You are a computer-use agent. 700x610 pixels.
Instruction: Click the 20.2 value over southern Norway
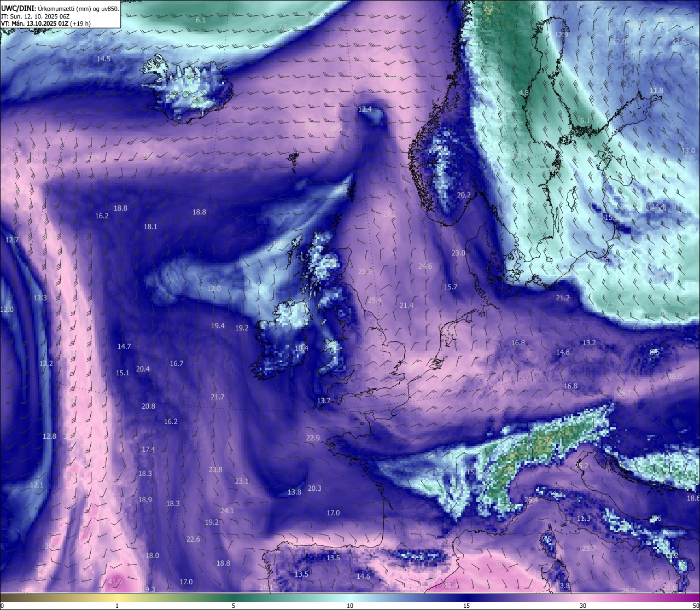tap(464, 195)
